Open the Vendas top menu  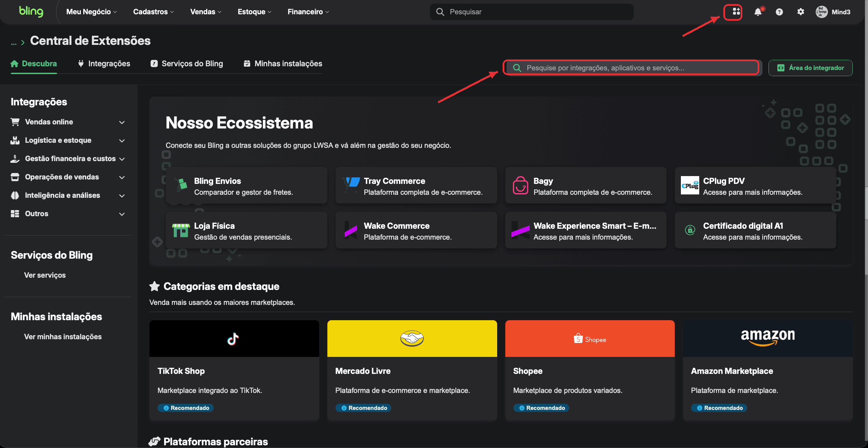point(206,12)
